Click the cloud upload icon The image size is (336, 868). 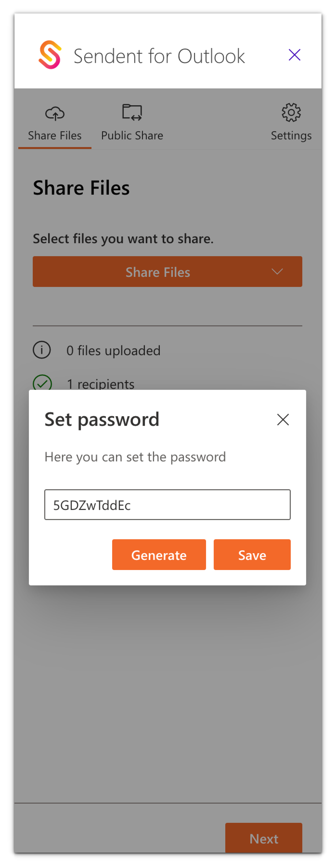55,113
